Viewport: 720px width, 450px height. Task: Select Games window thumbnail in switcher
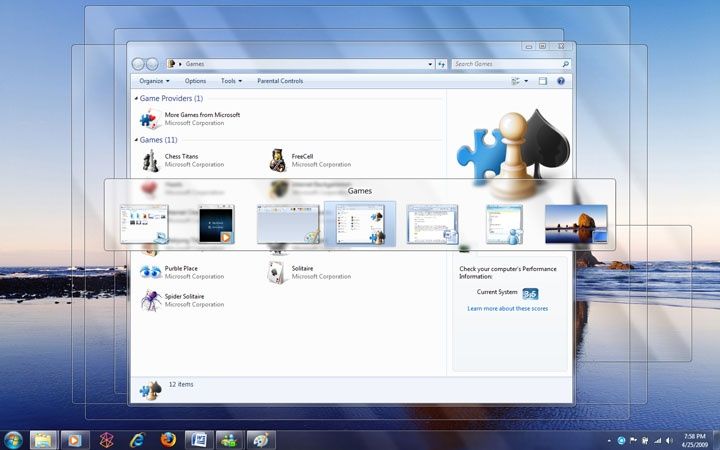point(360,224)
